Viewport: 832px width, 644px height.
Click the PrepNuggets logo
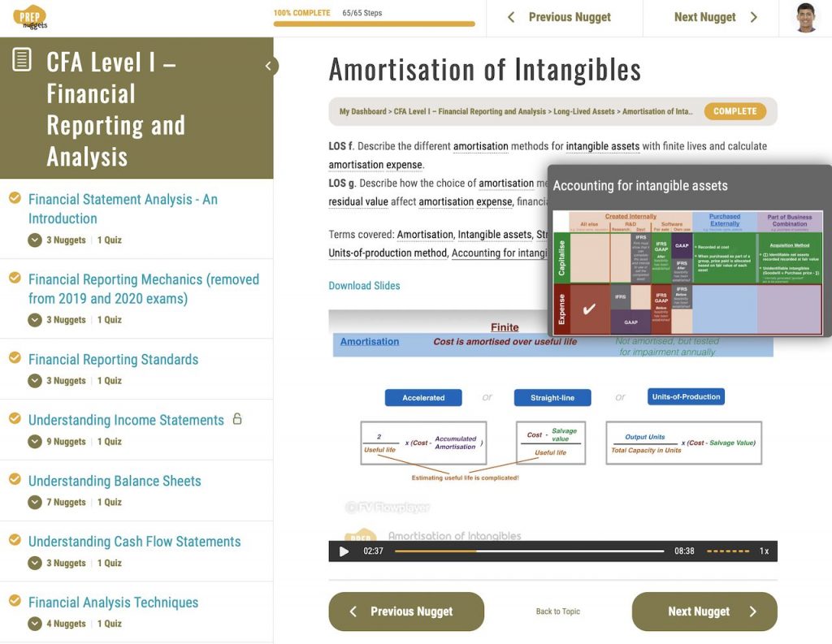(x=30, y=17)
